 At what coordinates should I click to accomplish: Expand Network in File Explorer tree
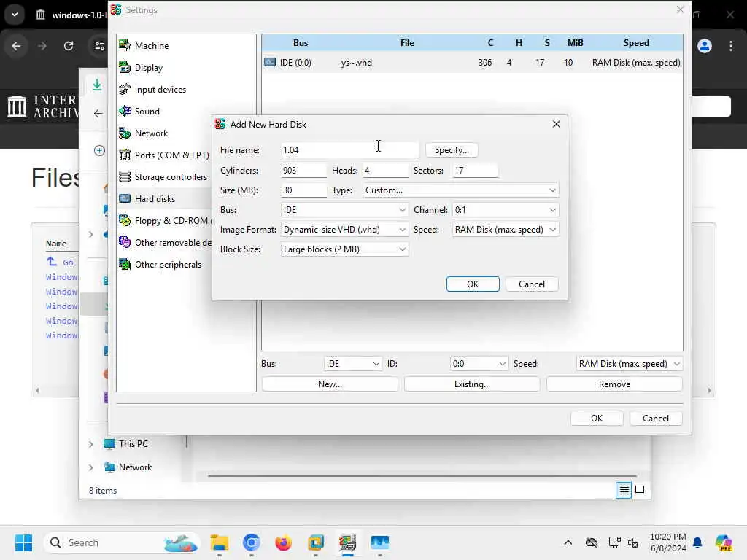(91, 467)
